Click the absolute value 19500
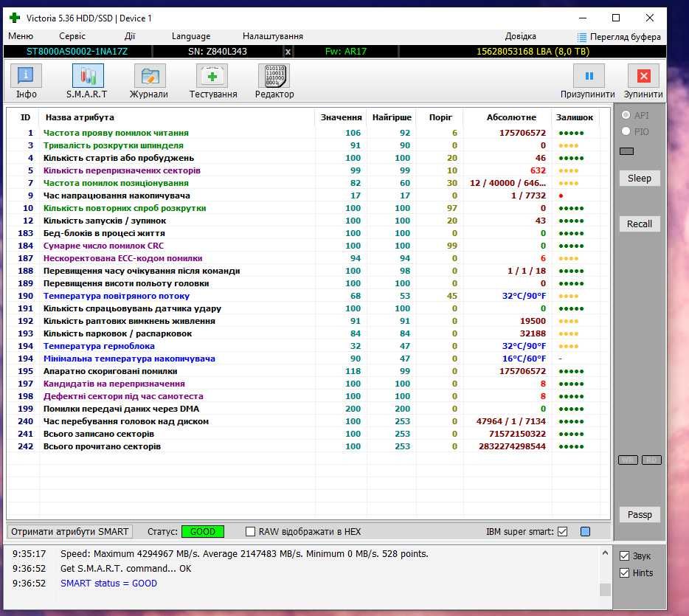This screenshot has height=616, width=689. 533,321
